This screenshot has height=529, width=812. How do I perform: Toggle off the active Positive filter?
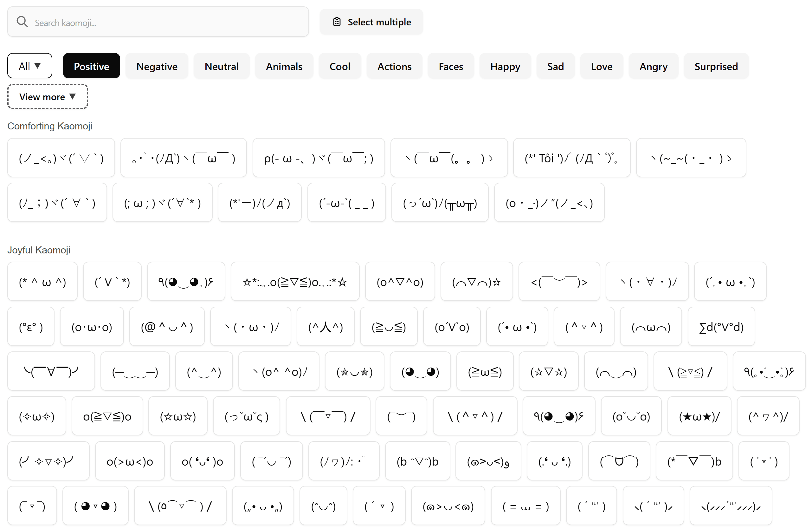91,66
